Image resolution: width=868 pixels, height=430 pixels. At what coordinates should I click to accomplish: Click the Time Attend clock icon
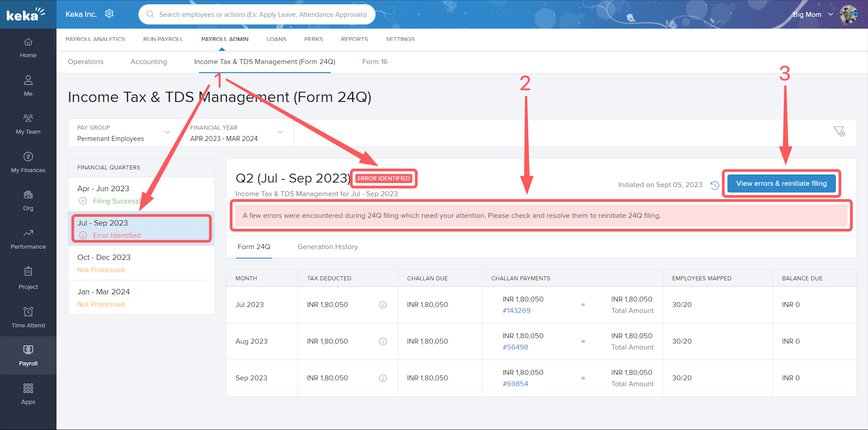click(28, 312)
